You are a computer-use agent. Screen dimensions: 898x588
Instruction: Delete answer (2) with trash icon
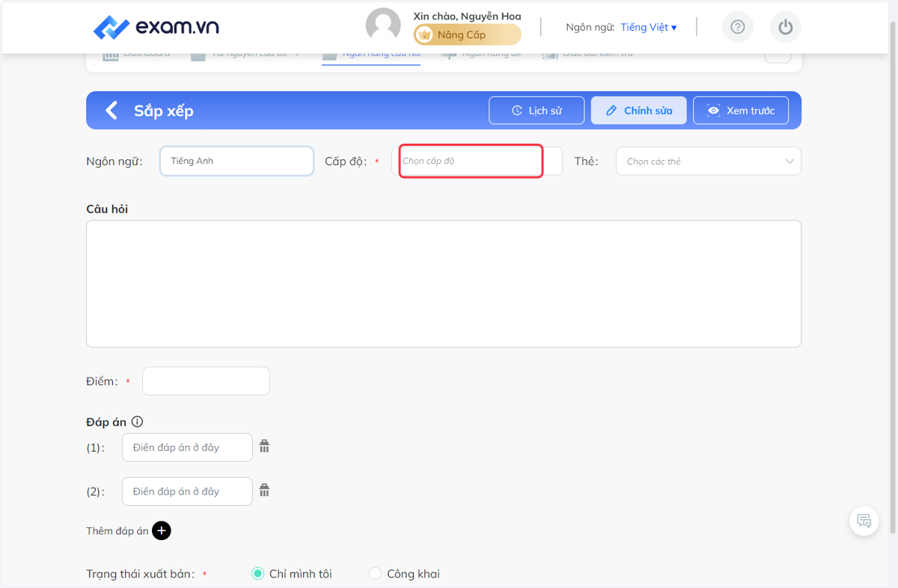pyautogui.click(x=264, y=491)
